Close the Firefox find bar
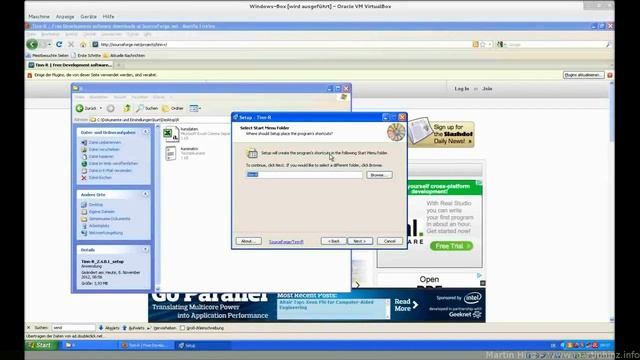 tap(29, 328)
